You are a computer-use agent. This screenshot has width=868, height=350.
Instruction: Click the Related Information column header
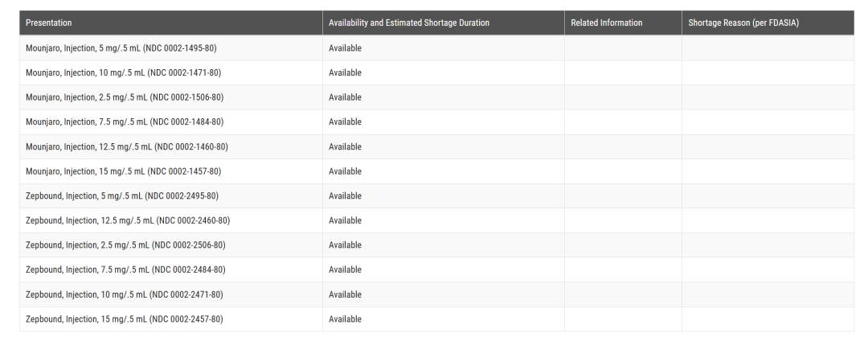(606, 23)
